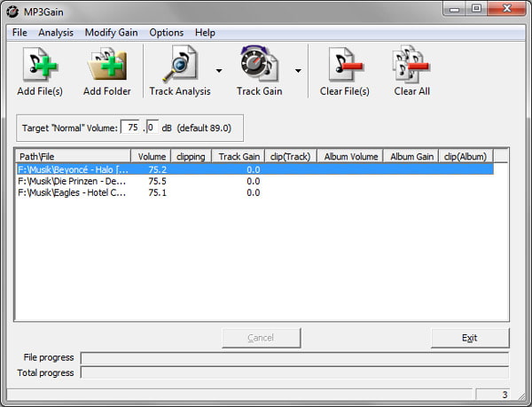Expand the Track Analysis dropdown arrow
Image resolution: width=532 pixels, height=407 pixels.
219,71
